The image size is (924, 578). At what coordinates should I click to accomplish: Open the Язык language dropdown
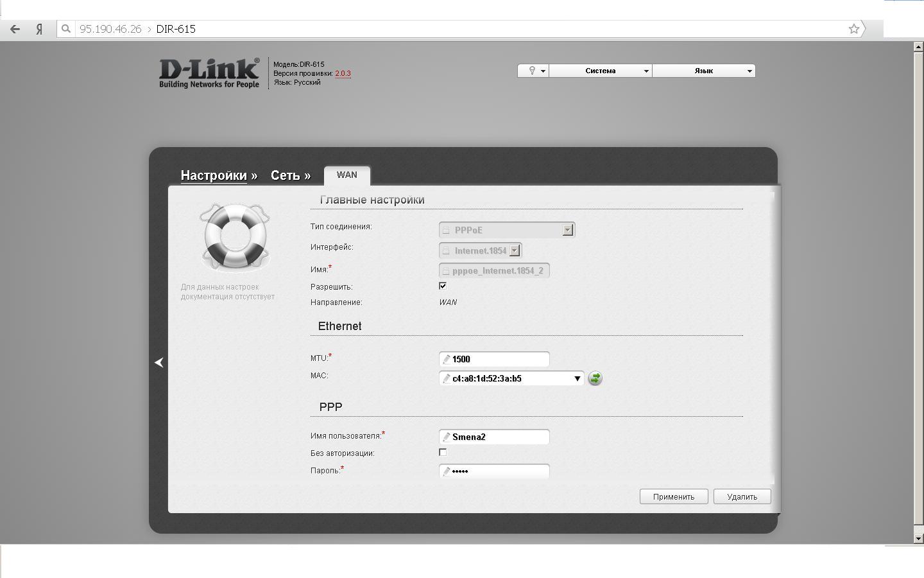(704, 71)
